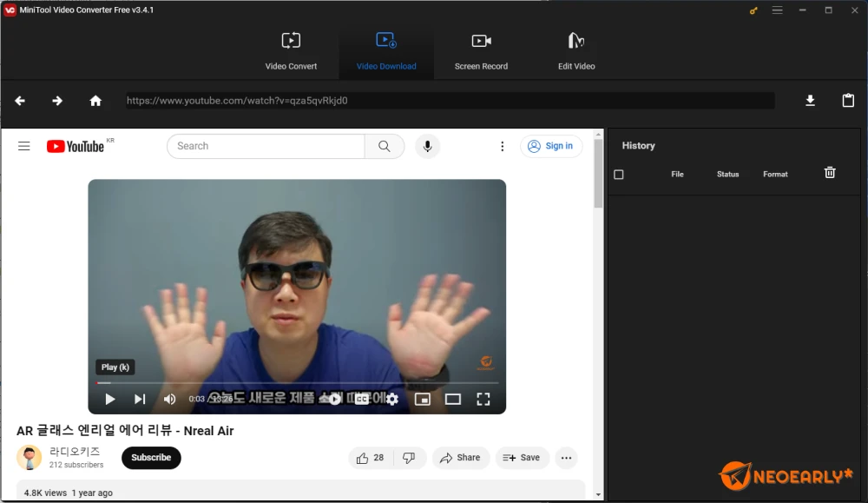
Task: Open the Screen Record tab
Action: [481, 51]
